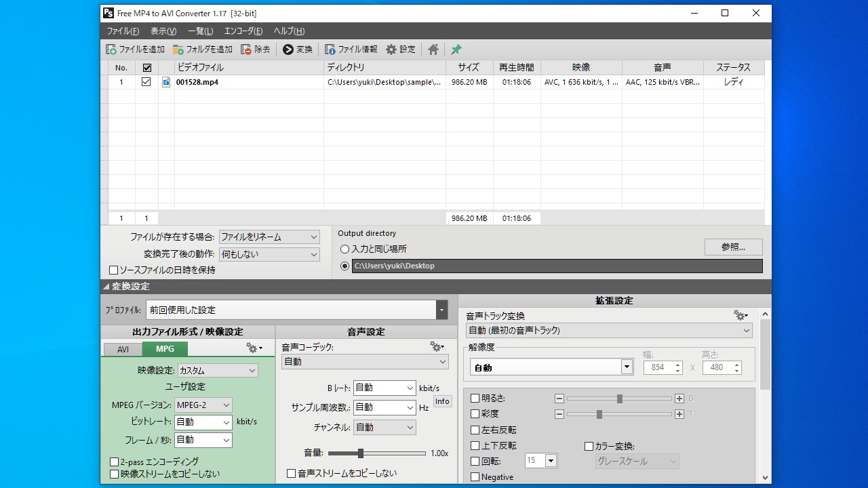
Task: Switch to the AVI format tab
Action: 123,350
